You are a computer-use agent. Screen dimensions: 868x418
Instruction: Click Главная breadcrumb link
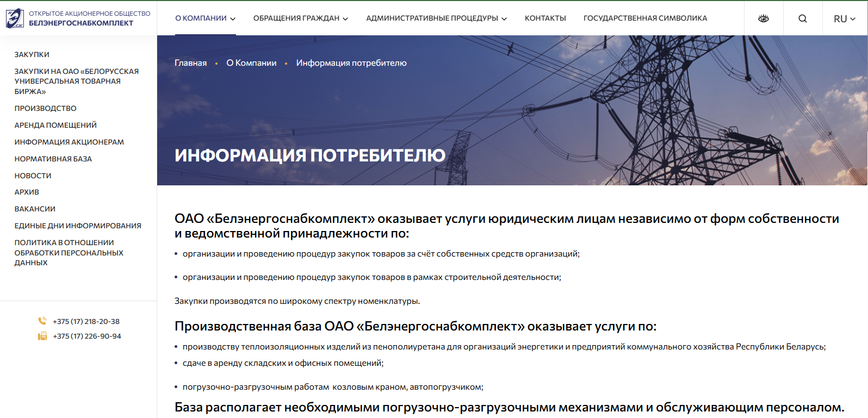[x=190, y=63]
